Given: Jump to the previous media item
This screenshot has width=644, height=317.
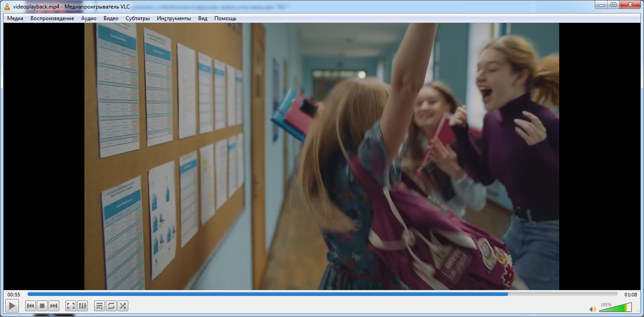Looking at the screenshot, I should tap(30, 306).
